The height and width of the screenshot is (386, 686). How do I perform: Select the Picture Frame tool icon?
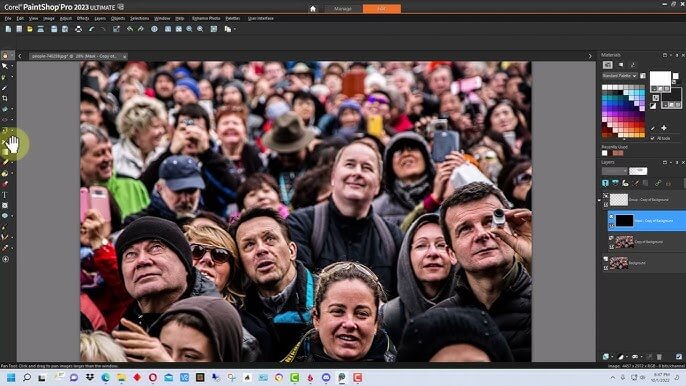pos(5,205)
